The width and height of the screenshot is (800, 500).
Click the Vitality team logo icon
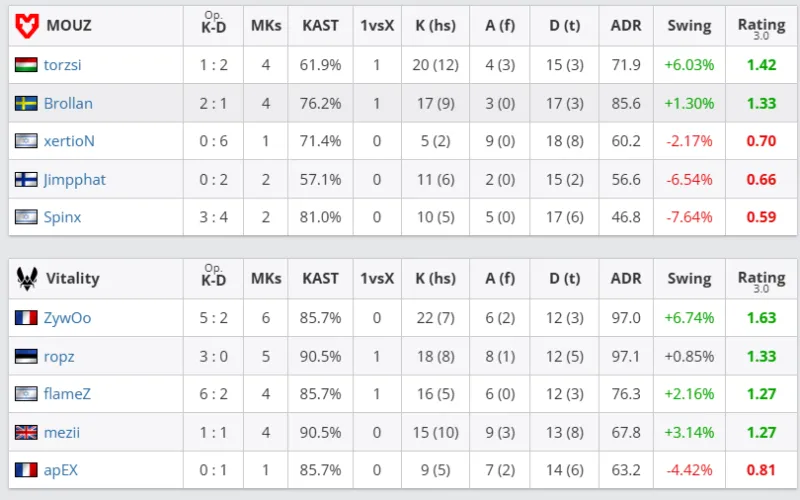(27, 279)
